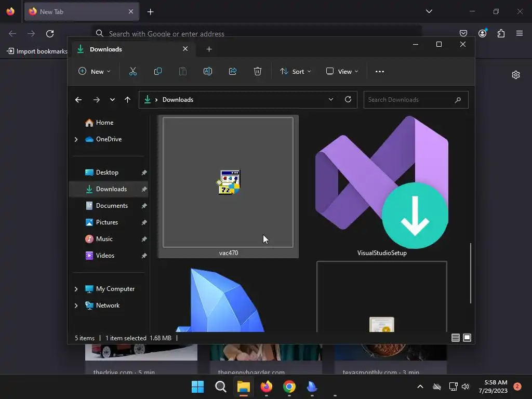Viewport: 532px width, 399px height.
Task: Select the Firefox New Tab tab
Action: click(82, 12)
